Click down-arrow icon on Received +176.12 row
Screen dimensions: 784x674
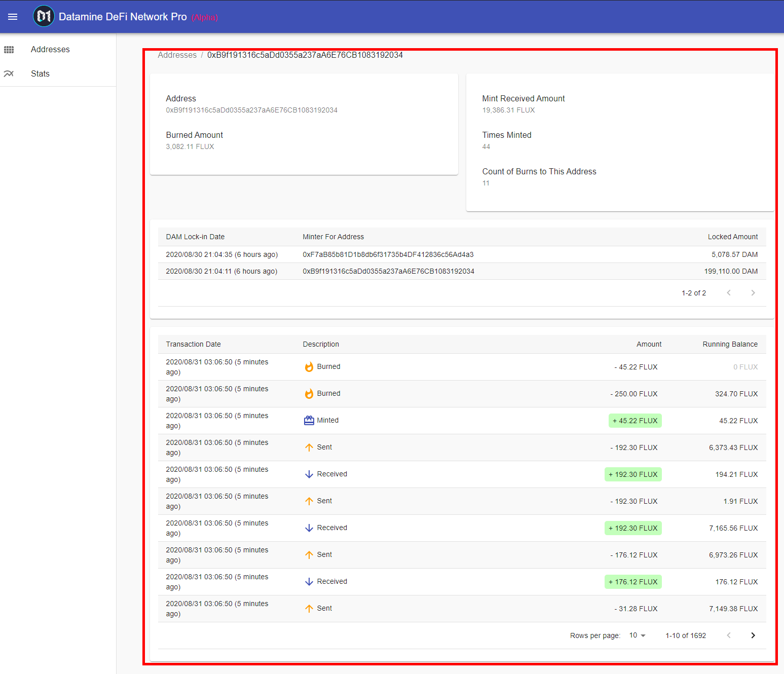[x=309, y=582]
